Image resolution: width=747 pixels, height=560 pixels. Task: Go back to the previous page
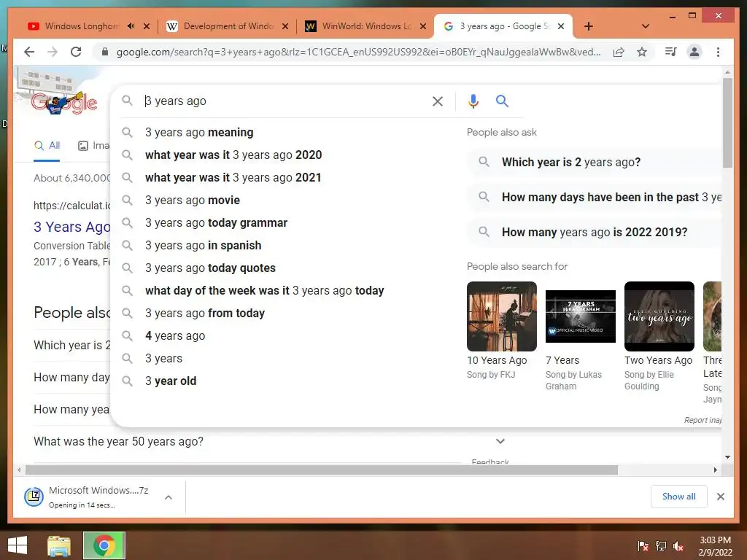coord(29,52)
